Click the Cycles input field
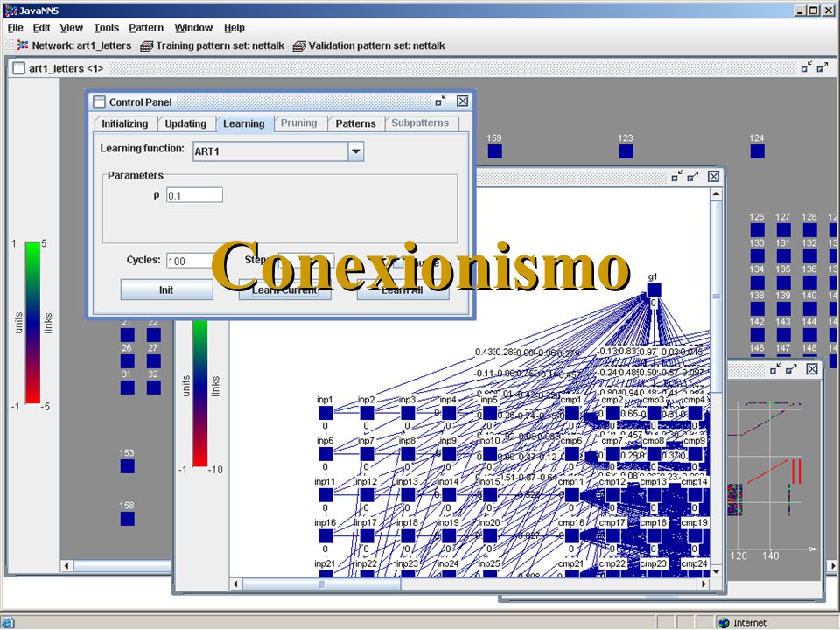This screenshot has width=840, height=630. tap(191, 261)
